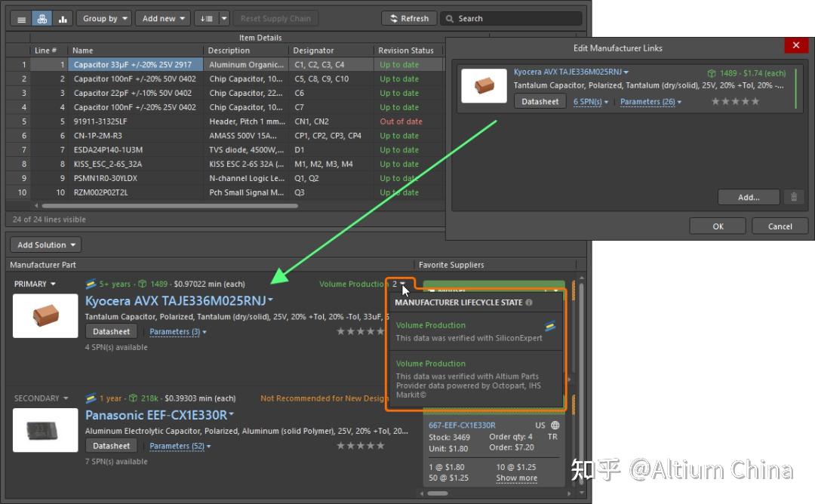Screen dimensions: 815x504
Task: Click SiliconExpert logo in lifecycle popup
Action: (x=550, y=326)
